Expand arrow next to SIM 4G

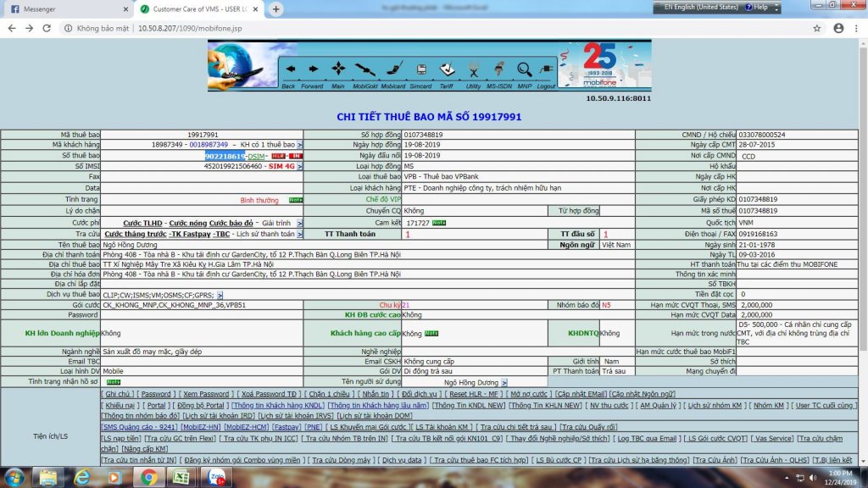click(299, 167)
